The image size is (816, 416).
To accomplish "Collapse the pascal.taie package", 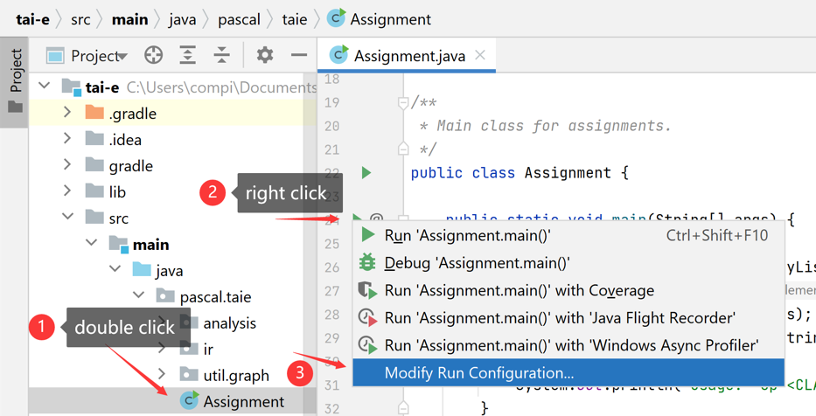I will click(x=138, y=295).
